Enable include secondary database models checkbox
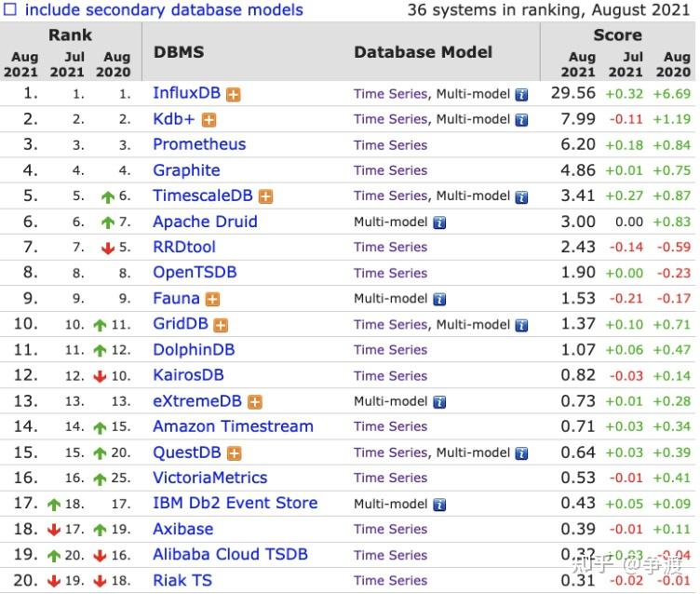The image size is (700, 594). point(9,10)
